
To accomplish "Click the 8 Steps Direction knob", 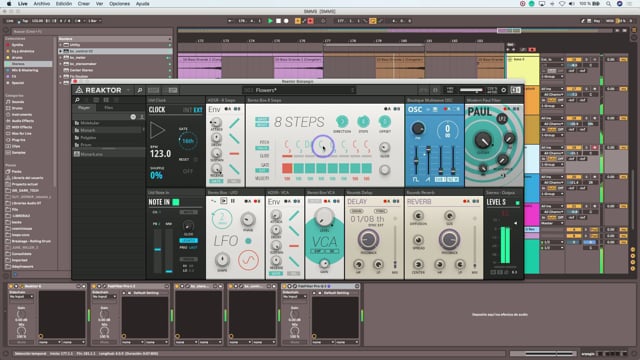I will coord(342,121).
